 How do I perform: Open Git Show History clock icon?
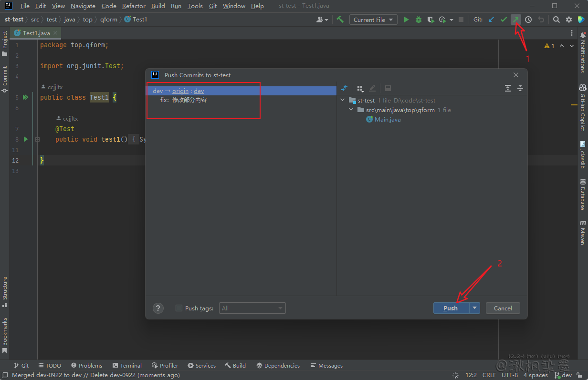[528, 20]
